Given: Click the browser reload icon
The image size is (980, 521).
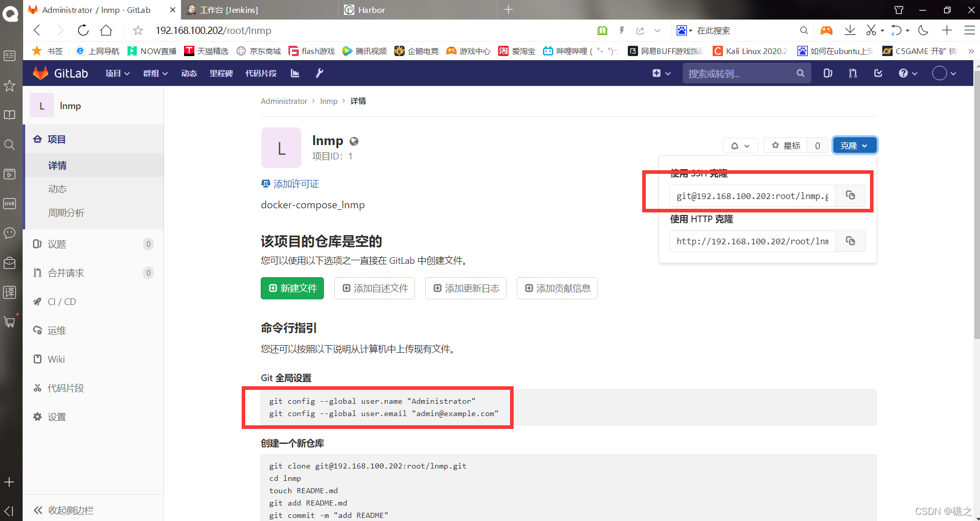Looking at the screenshot, I should coord(83,30).
